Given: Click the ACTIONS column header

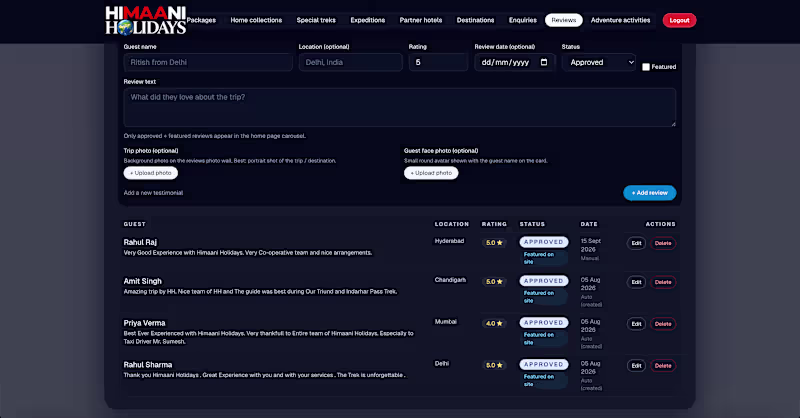Looking at the screenshot, I should [x=661, y=224].
